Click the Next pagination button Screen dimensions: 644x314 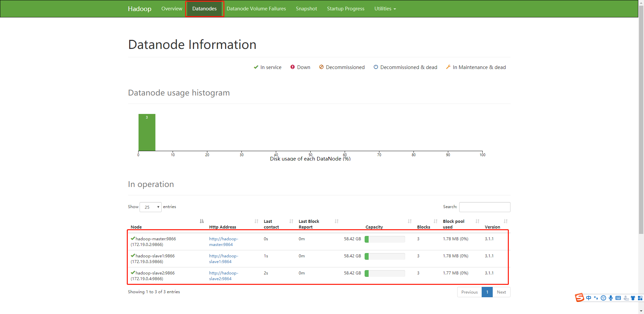(x=501, y=292)
